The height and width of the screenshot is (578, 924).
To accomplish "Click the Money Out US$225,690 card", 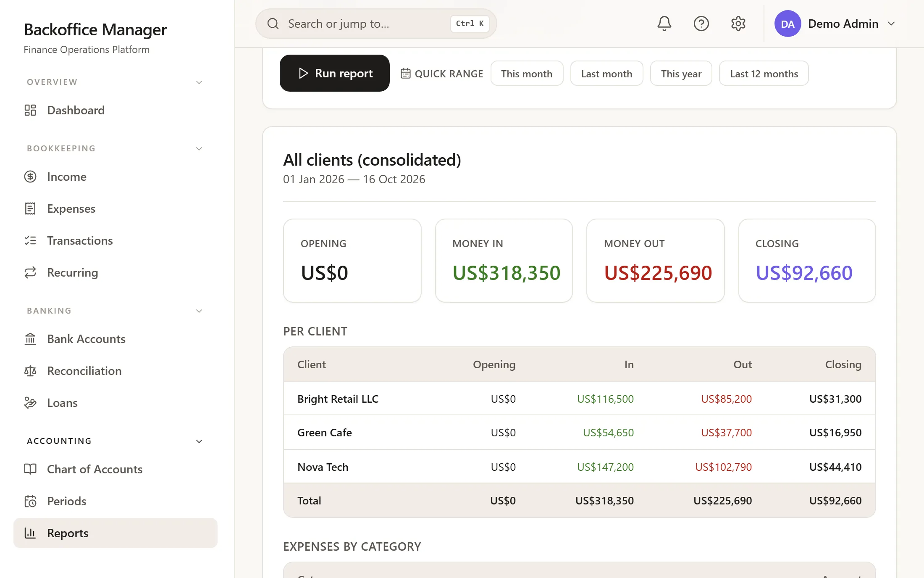I will [x=655, y=260].
